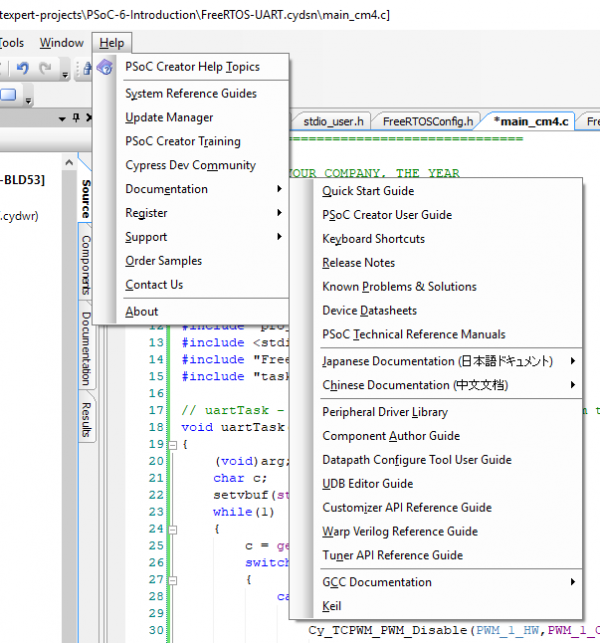Open Update Manager from Help menu

[169, 117]
